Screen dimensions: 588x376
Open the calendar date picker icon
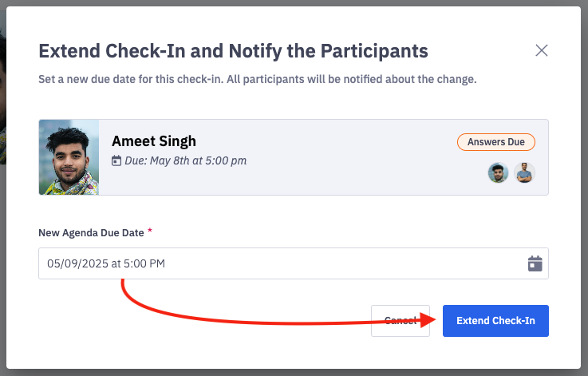(x=535, y=263)
